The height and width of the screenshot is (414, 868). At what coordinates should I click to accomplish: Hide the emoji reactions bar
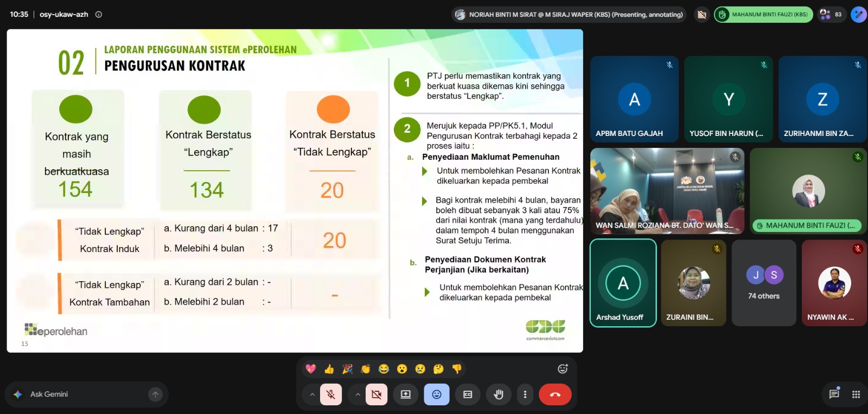point(437,394)
